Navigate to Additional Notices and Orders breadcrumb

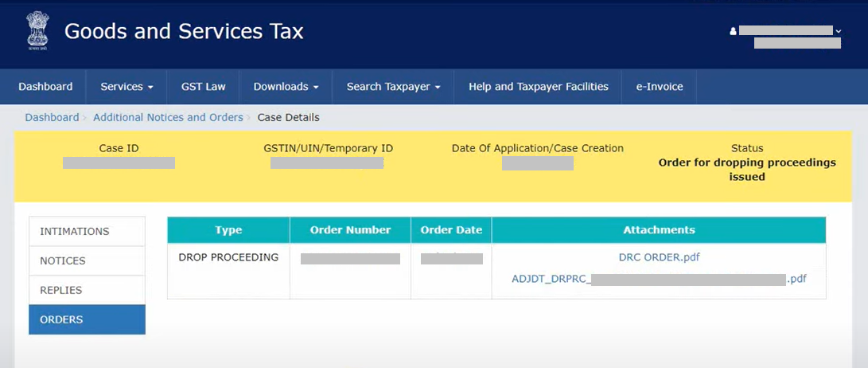point(168,117)
